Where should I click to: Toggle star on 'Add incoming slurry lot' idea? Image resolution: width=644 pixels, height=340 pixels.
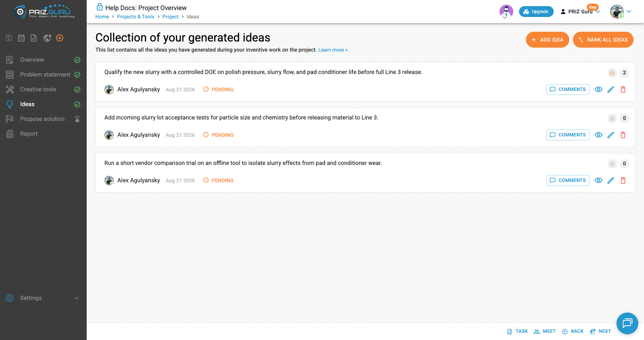point(612,118)
